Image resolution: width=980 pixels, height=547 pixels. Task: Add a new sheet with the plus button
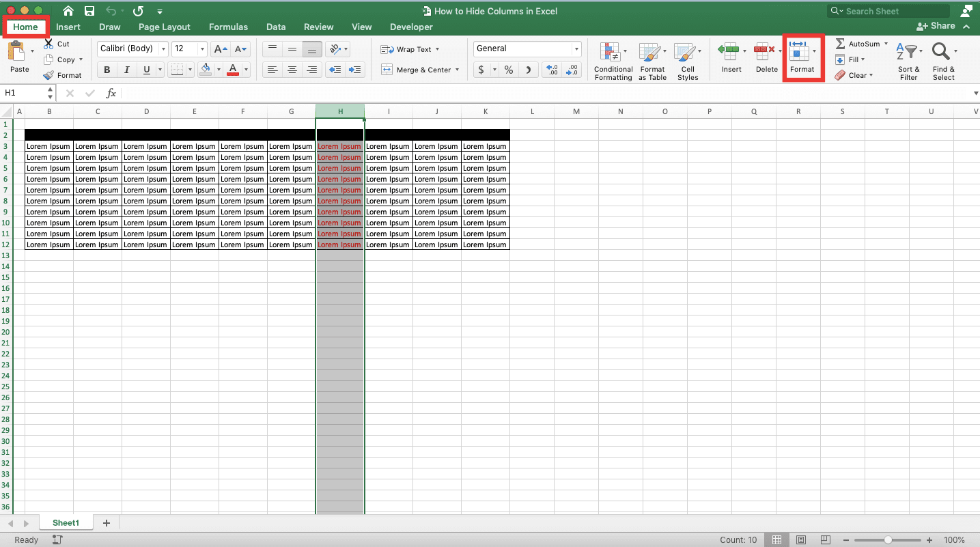[106, 522]
